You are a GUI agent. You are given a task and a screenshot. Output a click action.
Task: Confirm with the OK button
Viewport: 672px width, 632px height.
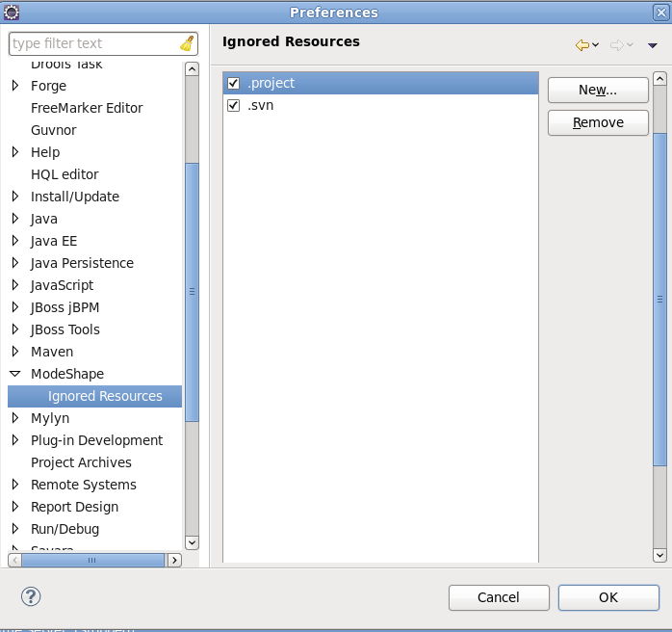pos(608,597)
